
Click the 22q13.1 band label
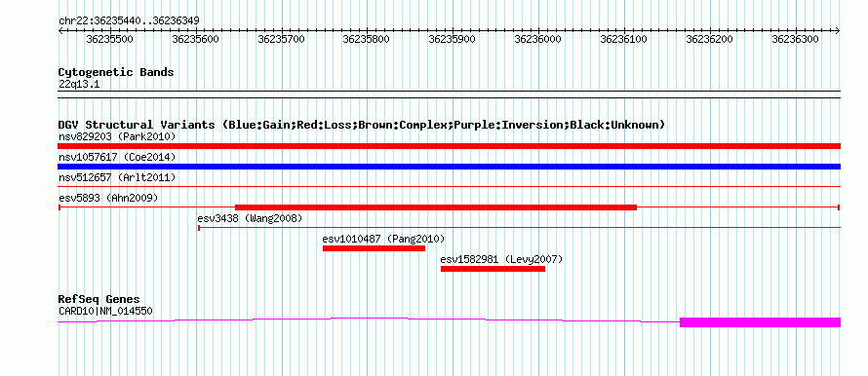coord(79,85)
